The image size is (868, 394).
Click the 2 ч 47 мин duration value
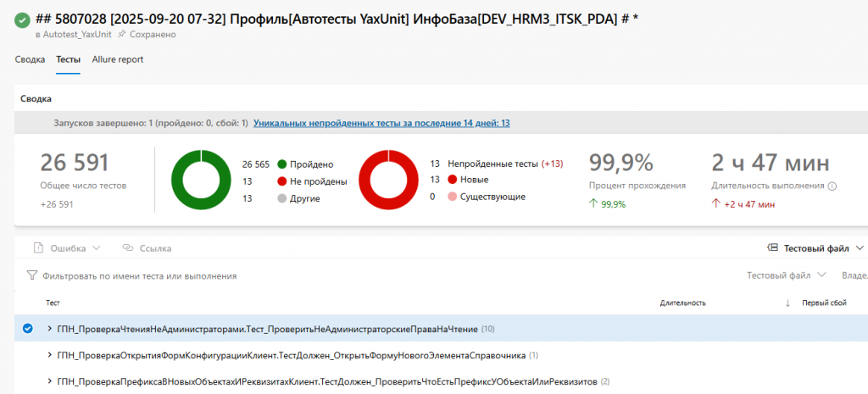coord(771,163)
